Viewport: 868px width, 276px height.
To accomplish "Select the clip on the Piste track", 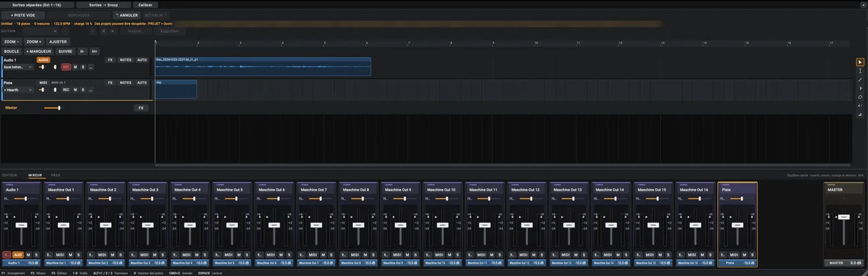I will [176, 89].
